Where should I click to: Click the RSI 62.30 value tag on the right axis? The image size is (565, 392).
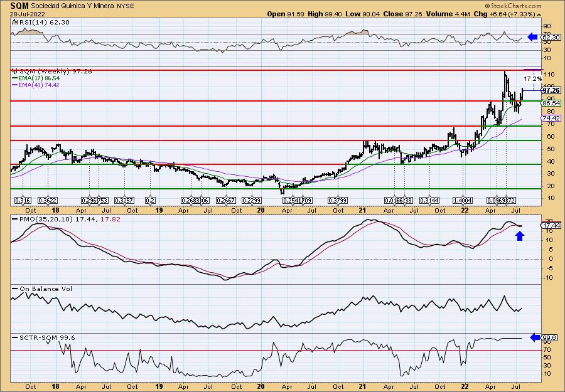551,37
